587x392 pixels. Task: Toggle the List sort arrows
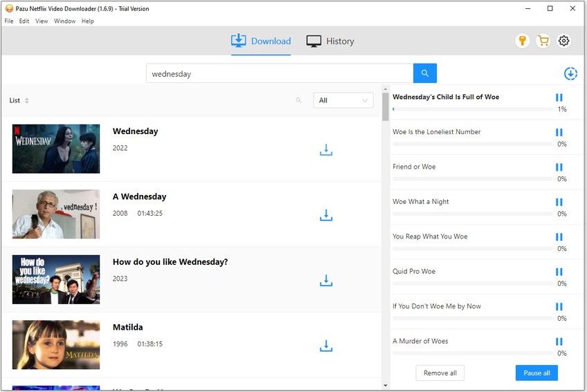tap(27, 101)
